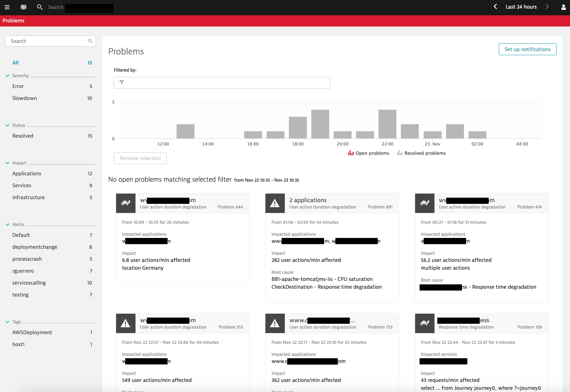This screenshot has height=392, width=570.
Task: Open the dashboards grid icon
Action: click(x=23, y=7)
